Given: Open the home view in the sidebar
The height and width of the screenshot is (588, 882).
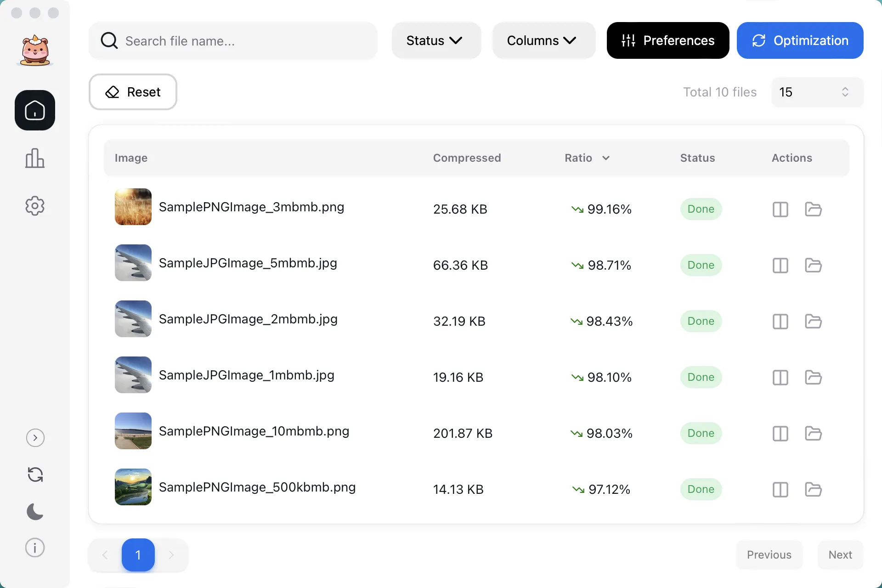Looking at the screenshot, I should click(x=34, y=110).
